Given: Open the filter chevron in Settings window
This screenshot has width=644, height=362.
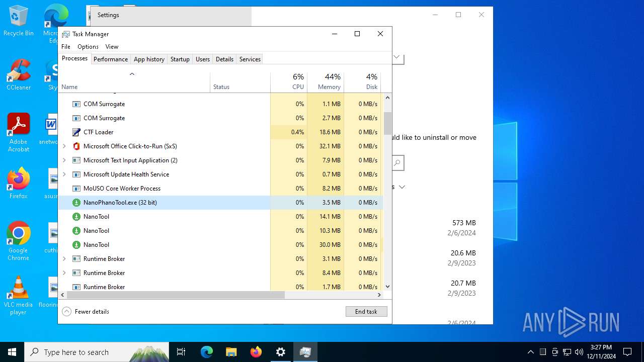Looking at the screenshot, I should tap(401, 187).
